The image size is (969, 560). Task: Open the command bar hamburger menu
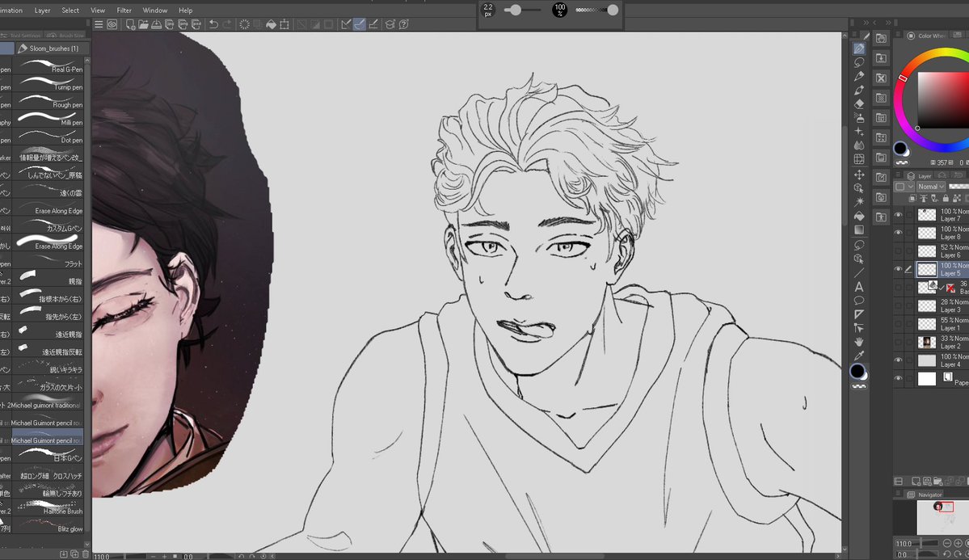(x=99, y=24)
